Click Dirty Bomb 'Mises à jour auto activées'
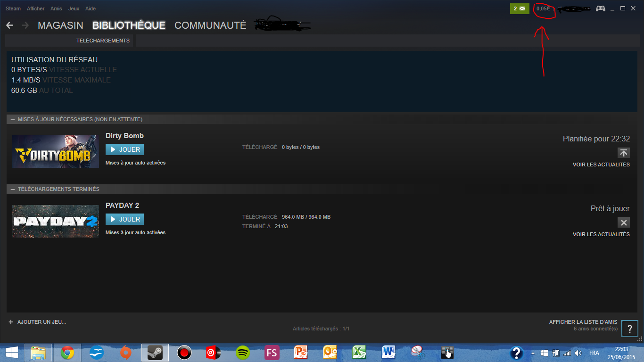 click(x=135, y=163)
